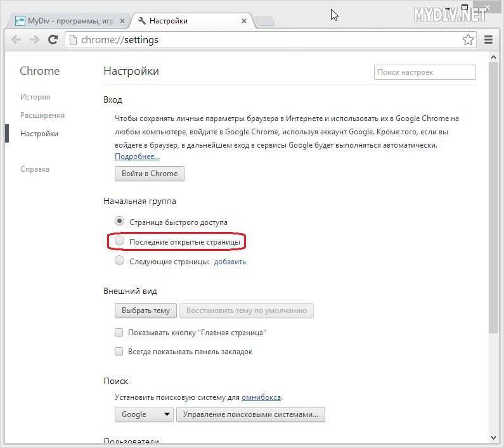Click the Chrome sidebar title
The height and width of the screenshot is (448, 504).
click(x=39, y=71)
